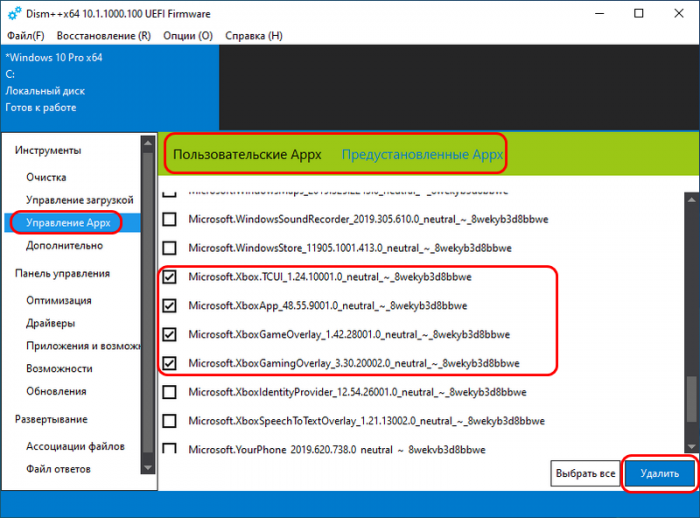Open Возможности in the sidebar
Image resolution: width=700 pixels, height=518 pixels.
click(x=59, y=369)
